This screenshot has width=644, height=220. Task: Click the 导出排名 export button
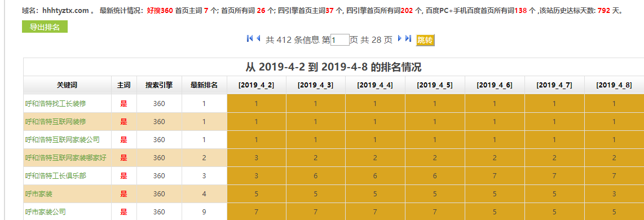coord(45,27)
